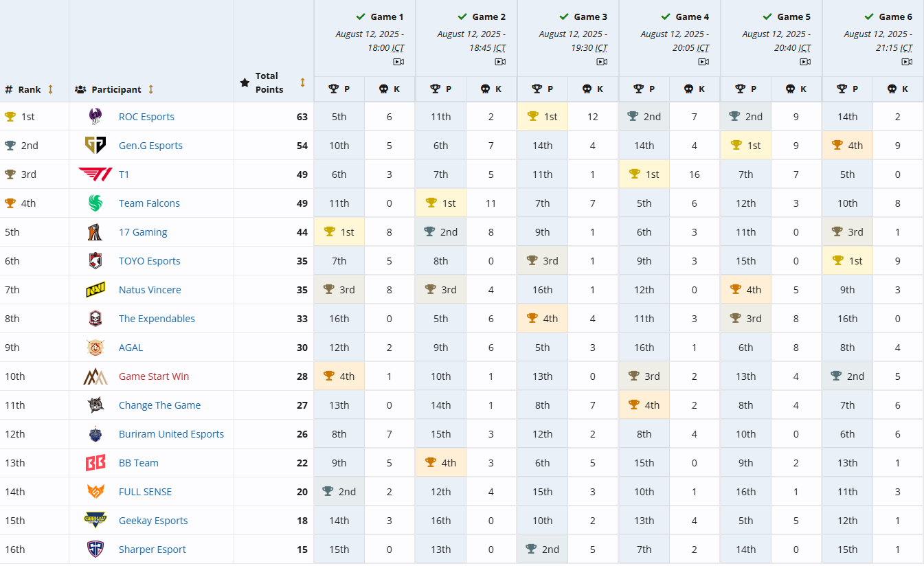Click FULL SENSE Game 1 2nd place cell
Image resolution: width=924 pixels, height=566 pixels.
(339, 492)
